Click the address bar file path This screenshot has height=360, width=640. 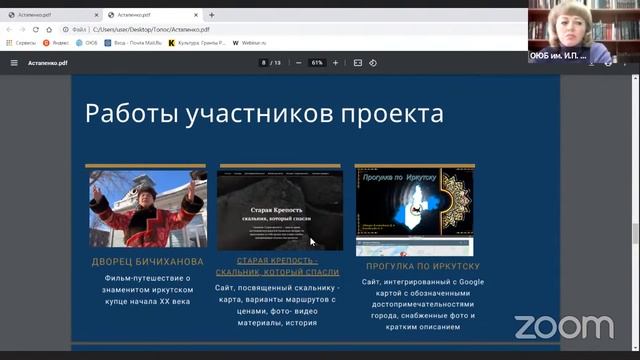pos(151,29)
